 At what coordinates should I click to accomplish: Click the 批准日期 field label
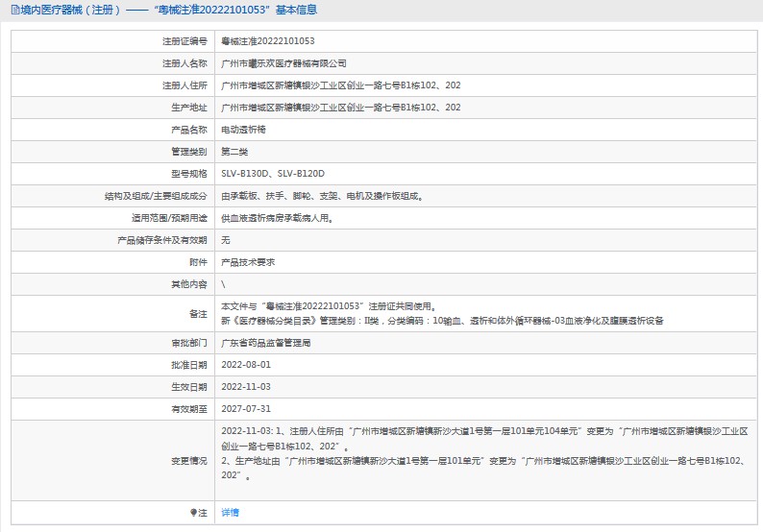pyautogui.click(x=189, y=365)
